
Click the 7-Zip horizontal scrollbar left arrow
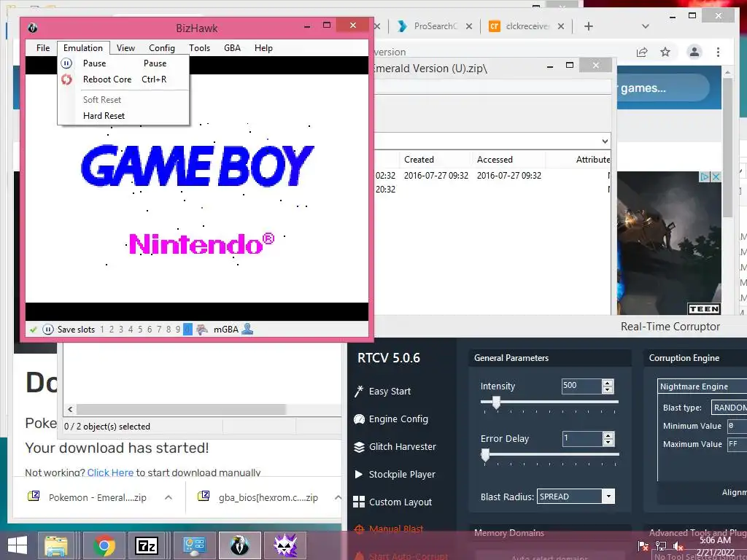click(x=70, y=410)
